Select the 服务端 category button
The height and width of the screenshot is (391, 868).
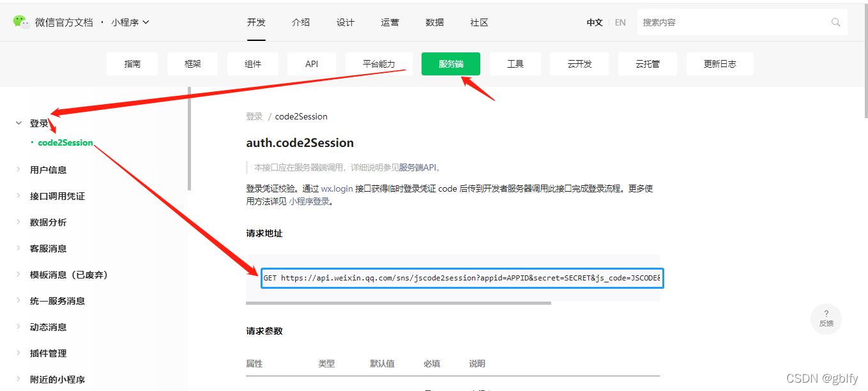[450, 64]
